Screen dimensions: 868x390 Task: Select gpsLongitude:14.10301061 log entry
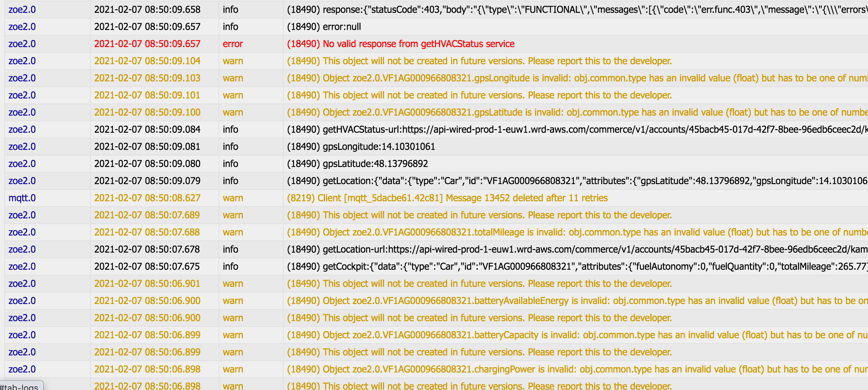(361, 147)
